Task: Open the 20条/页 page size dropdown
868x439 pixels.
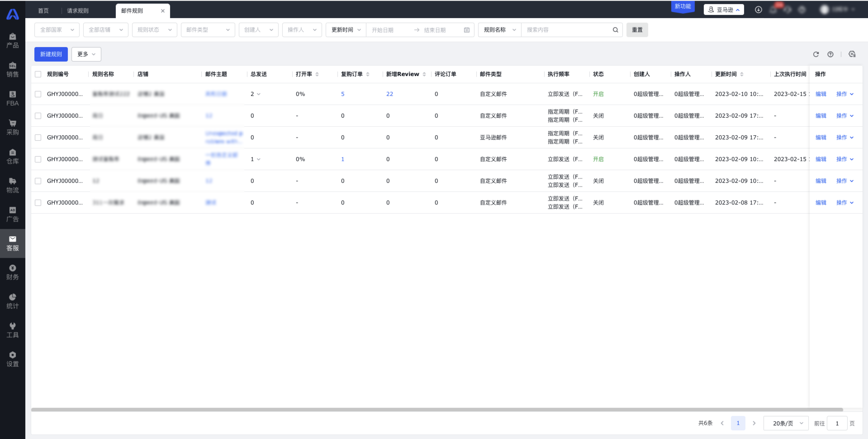Action: tap(786, 423)
